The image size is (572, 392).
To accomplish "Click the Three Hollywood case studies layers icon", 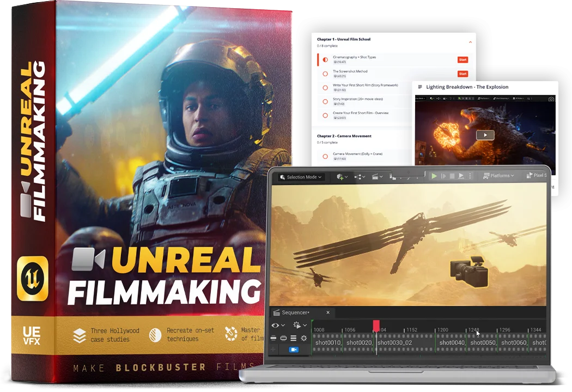I will tap(79, 335).
